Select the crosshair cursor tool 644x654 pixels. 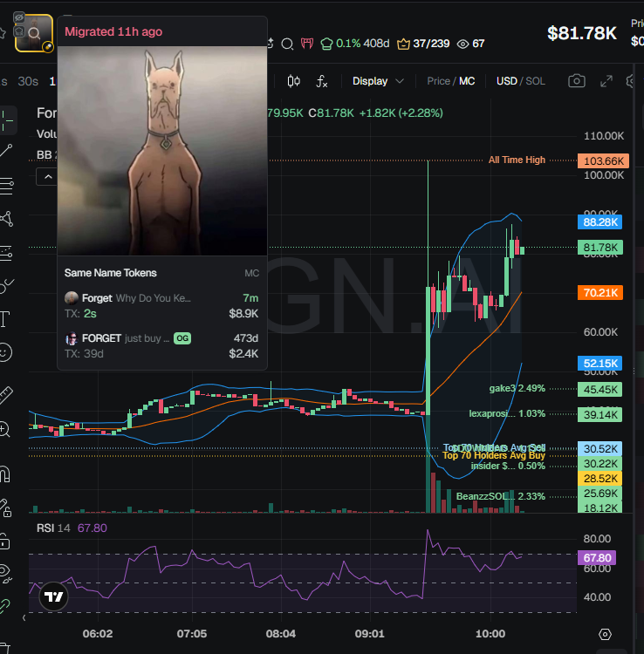click(x=6, y=120)
